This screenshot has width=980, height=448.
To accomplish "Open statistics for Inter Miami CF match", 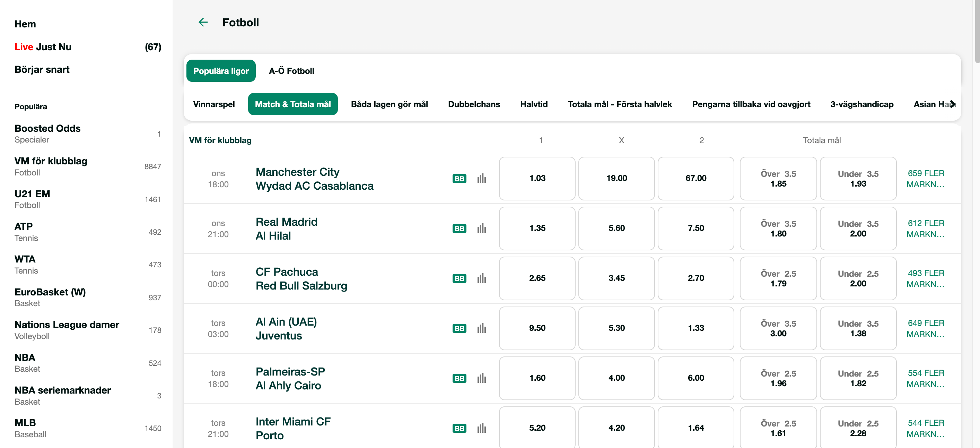I will [x=482, y=428].
